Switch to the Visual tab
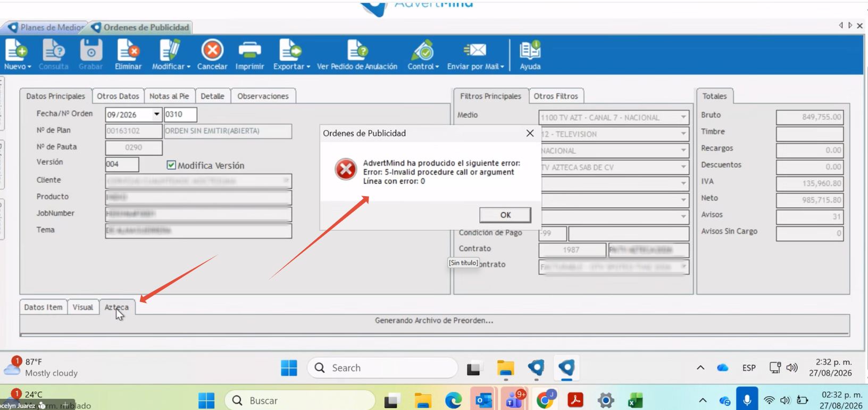Image resolution: width=868 pixels, height=410 pixels. click(x=82, y=307)
